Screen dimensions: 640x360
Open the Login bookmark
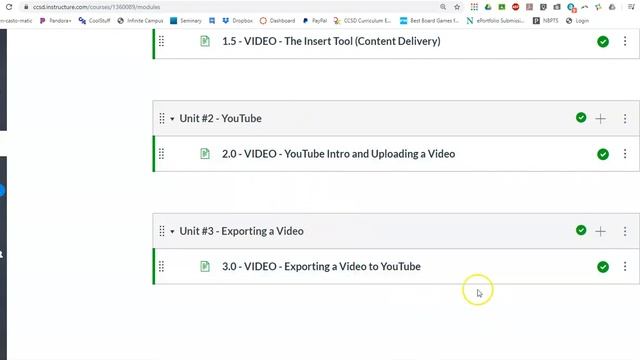click(578, 20)
